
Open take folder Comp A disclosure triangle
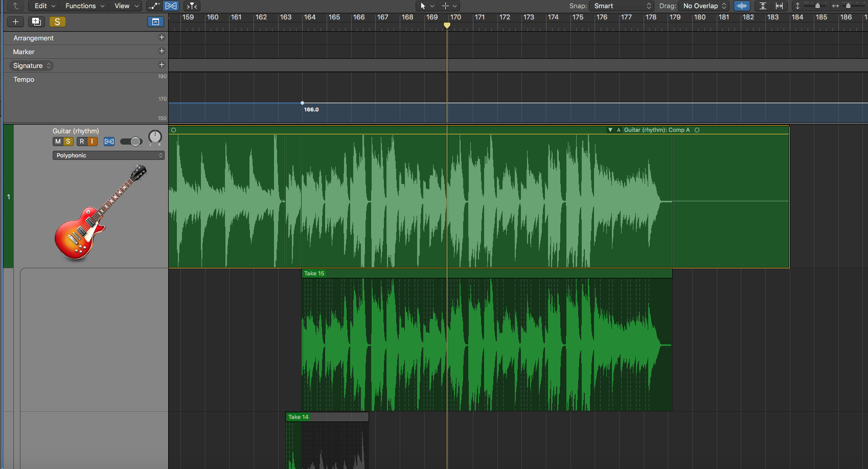tap(610, 130)
